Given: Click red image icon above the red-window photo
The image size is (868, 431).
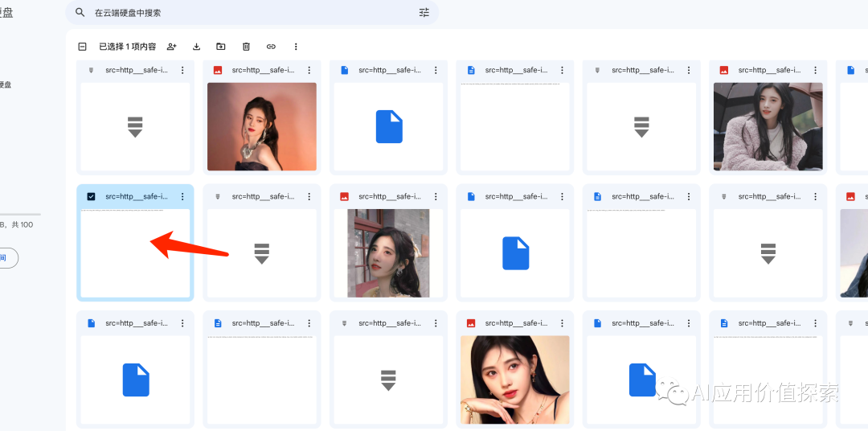Looking at the screenshot, I should click(x=344, y=197).
